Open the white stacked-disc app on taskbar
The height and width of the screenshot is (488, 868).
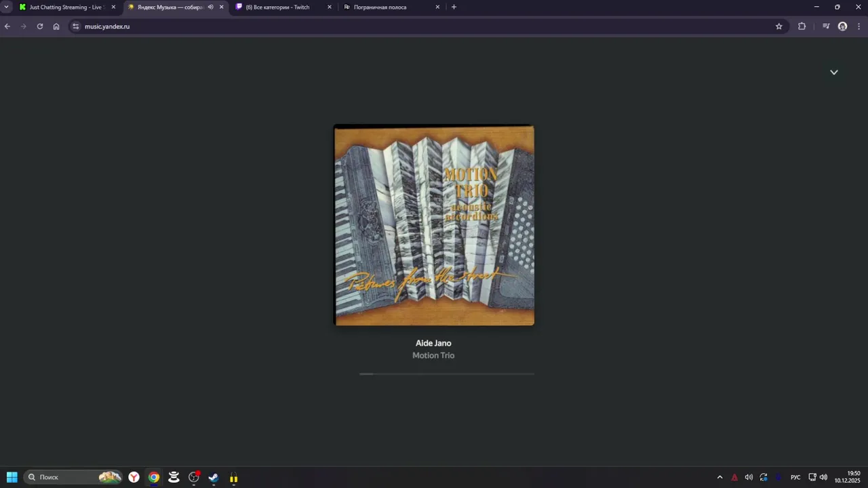[174, 477]
